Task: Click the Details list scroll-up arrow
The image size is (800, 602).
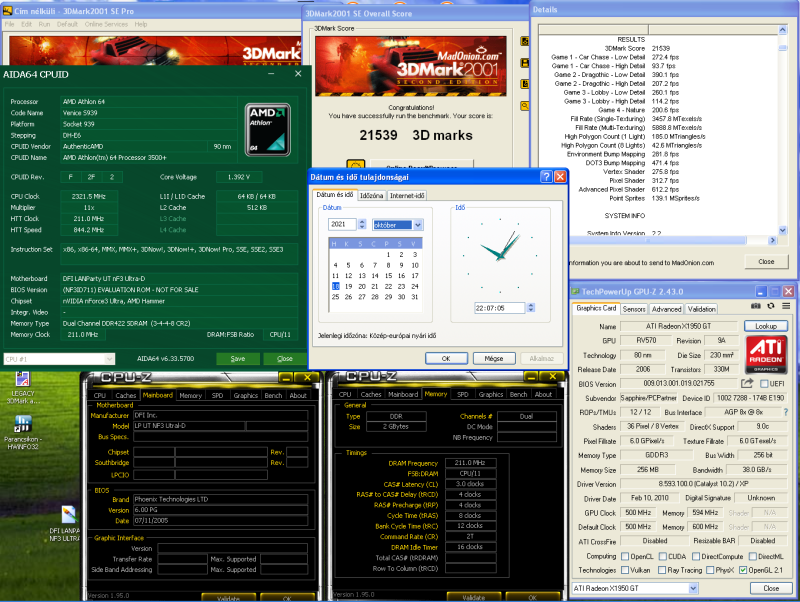Action: pyautogui.click(x=783, y=30)
